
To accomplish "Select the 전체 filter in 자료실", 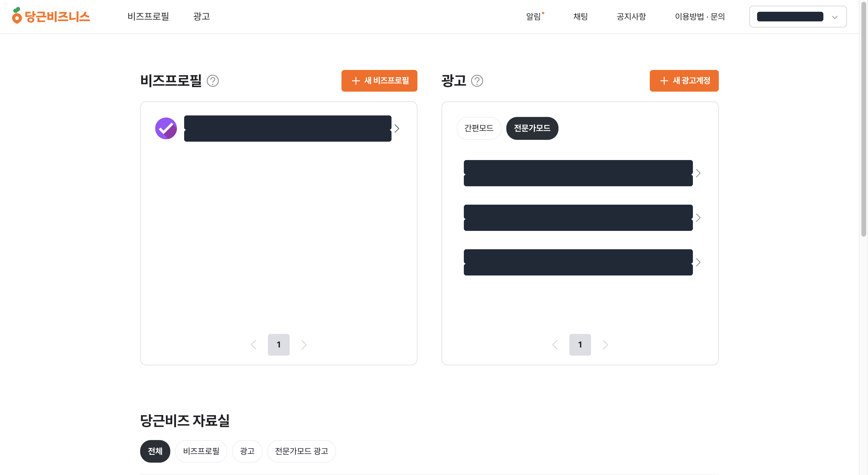I will coord(155,451).
